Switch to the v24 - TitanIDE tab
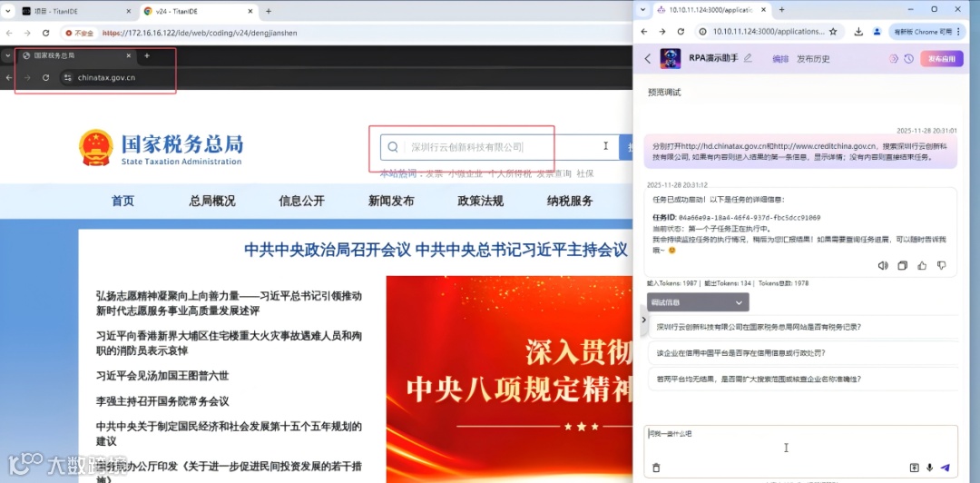Viewport: 980px width, 483px height. point(198,11)
